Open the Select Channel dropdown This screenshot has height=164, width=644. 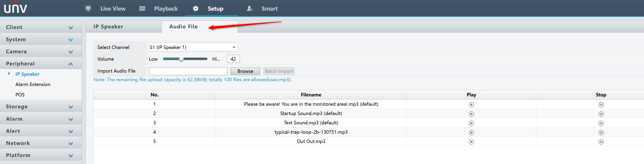(193, 47)
